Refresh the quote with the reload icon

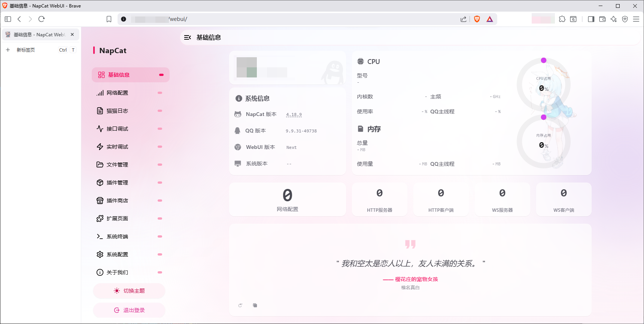click(240, 305)
